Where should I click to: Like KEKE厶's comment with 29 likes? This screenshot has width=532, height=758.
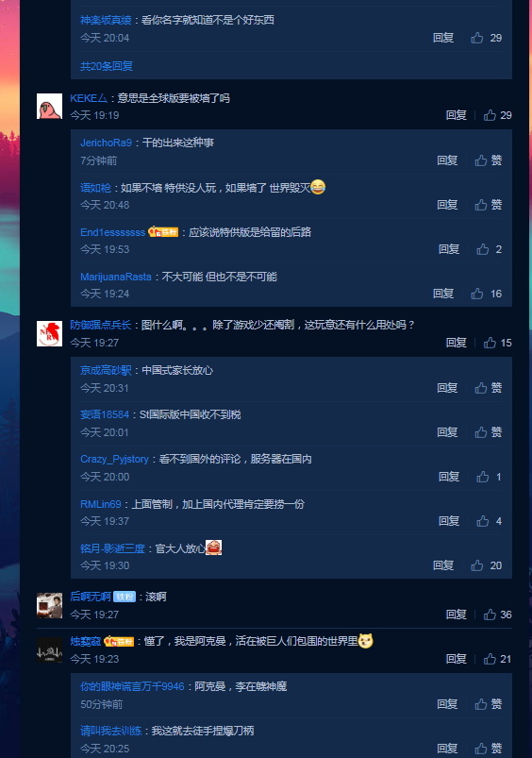(498, 115)
